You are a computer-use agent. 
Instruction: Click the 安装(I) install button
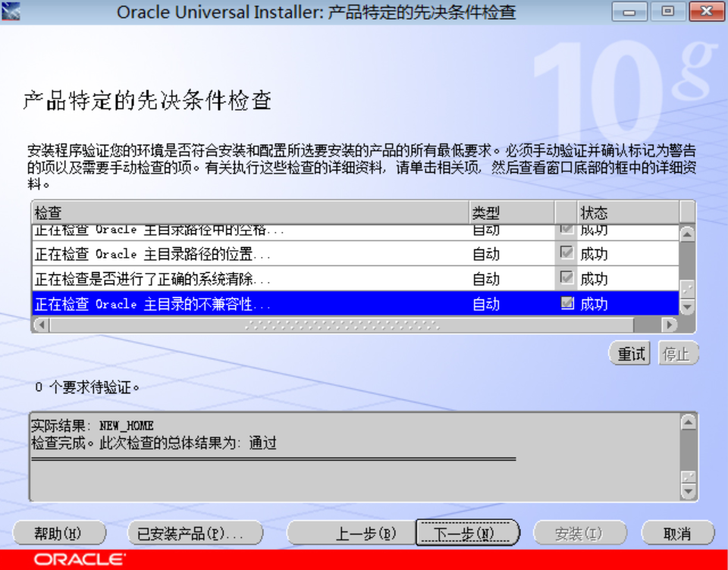(580, 534)
